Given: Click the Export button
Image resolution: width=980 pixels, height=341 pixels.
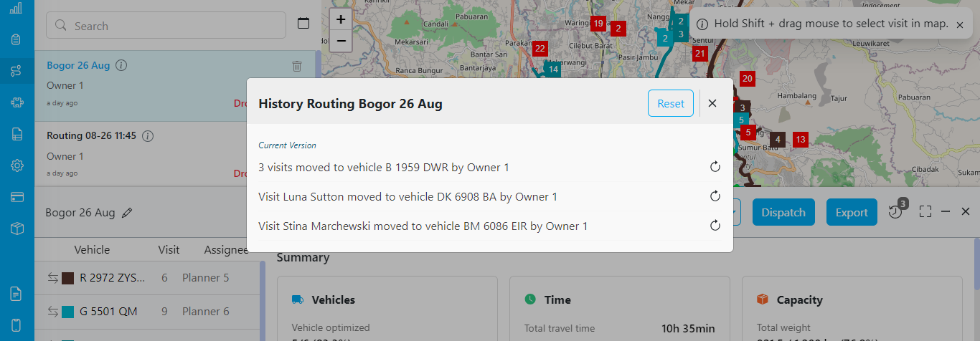Looking at the screenshot, I should 852,212.
